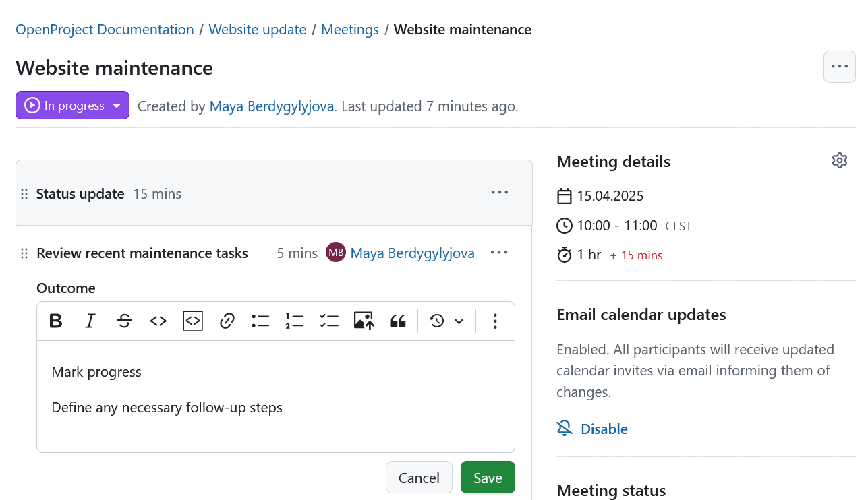Image resolution: width=868 pixels, height=500 pixels.
Task: Insert a block quote
Action: pos(398,321)
